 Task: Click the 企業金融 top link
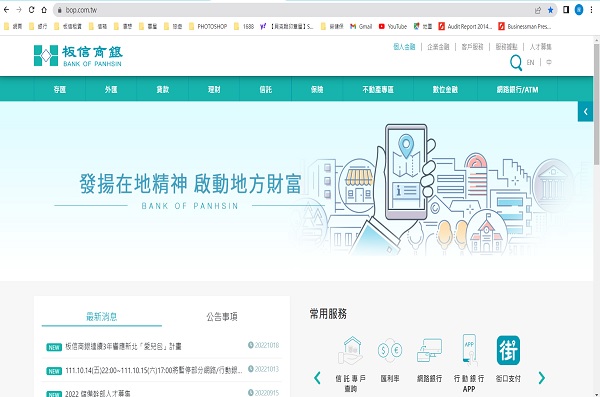(x=438, y=47)
